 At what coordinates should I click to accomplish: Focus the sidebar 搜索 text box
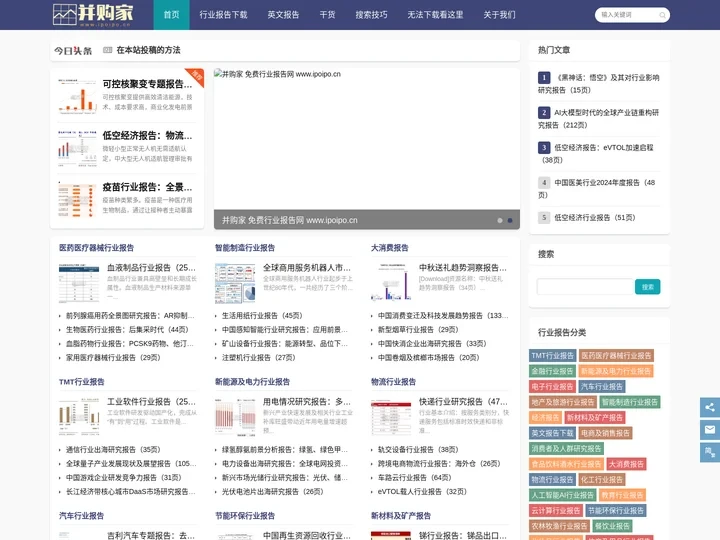[585, 287]
